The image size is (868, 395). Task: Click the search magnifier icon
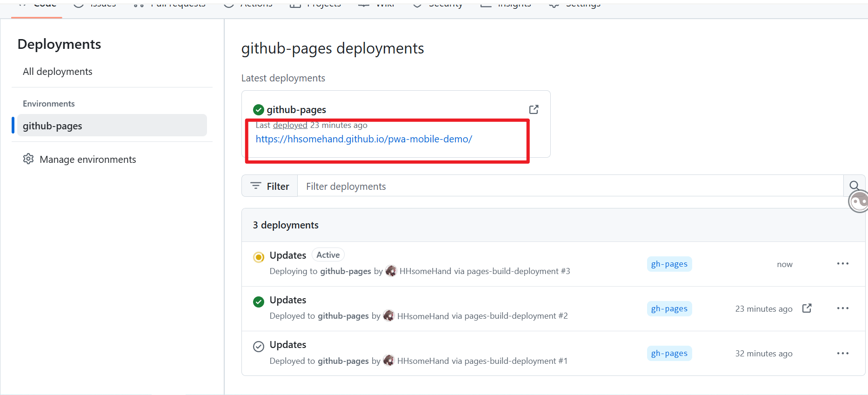[x=854, y=186]
